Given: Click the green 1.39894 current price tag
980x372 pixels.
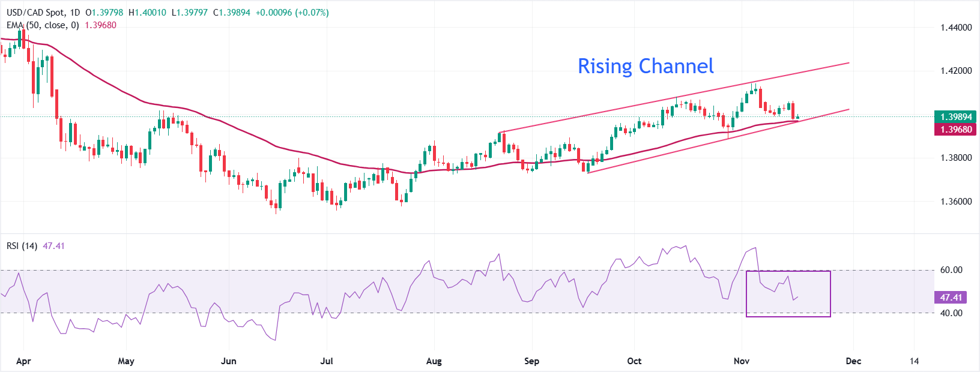Looking at the screenshot, I should click(956, 117).
